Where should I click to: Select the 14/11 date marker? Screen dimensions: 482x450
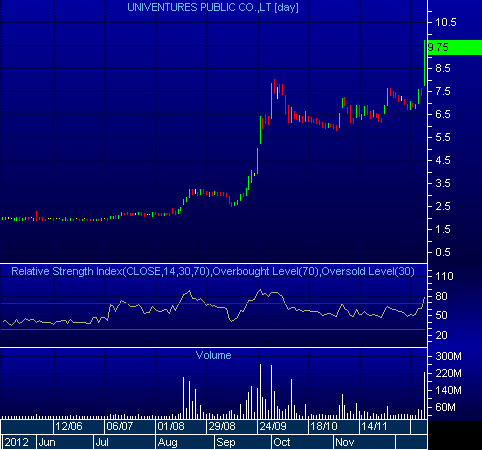tap(374, 426)
